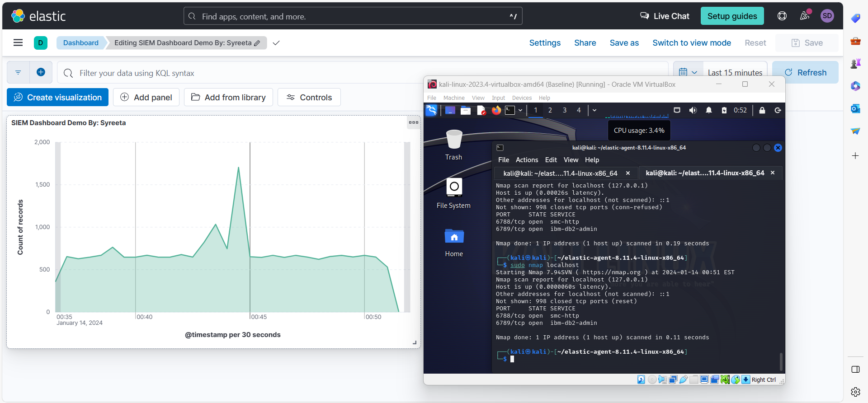The height and width of the screenshot is (403, 868).
Task: Click the Add panel button
Action: pos(146,97)
